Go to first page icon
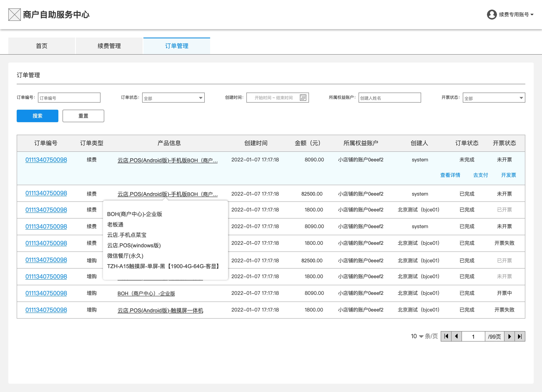 [446, 336]
